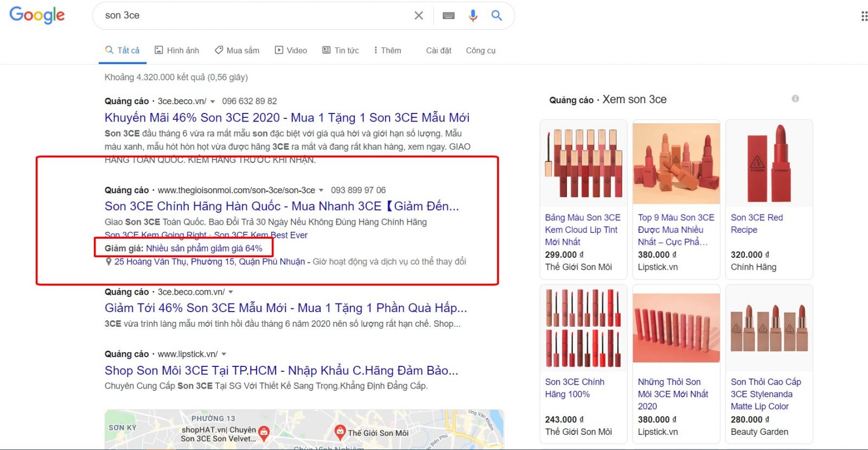The width and height of the screenshot is (868, 450).
Task: Click the ad info icon beside Xem son 3ce
Action: coord(795,99)
